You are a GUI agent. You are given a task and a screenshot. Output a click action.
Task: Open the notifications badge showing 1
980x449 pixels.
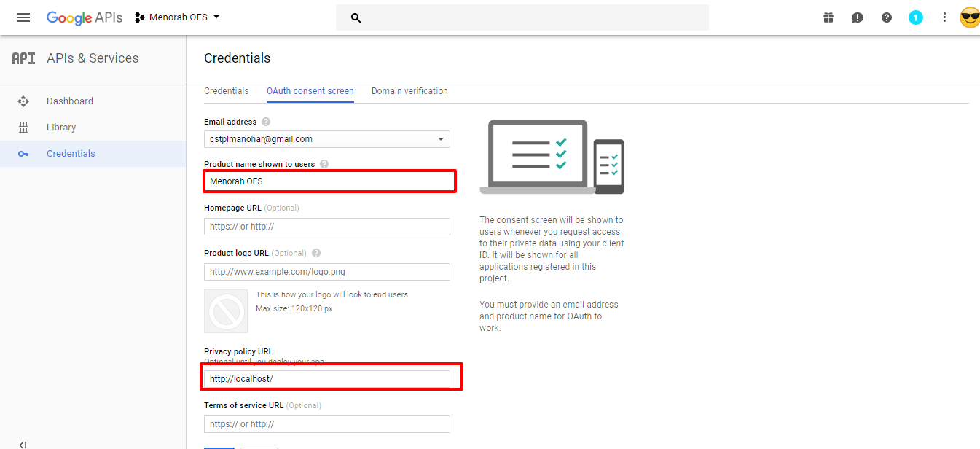pos(916,17)
